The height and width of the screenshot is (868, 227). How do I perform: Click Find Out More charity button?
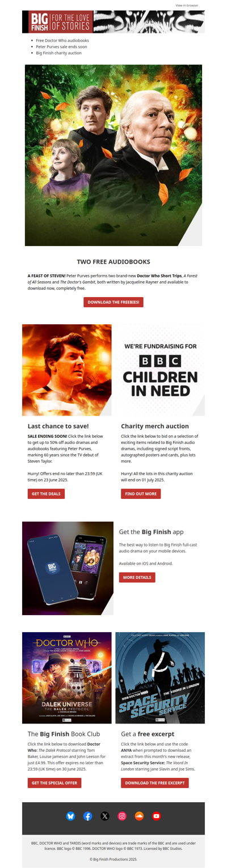click(x=141, y=494)
